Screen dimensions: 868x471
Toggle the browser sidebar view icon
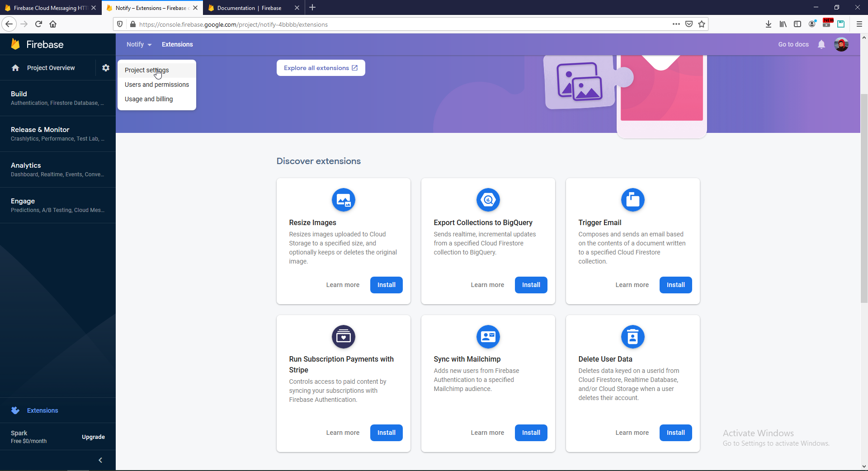pyautogui.click(x=797, y=24)
